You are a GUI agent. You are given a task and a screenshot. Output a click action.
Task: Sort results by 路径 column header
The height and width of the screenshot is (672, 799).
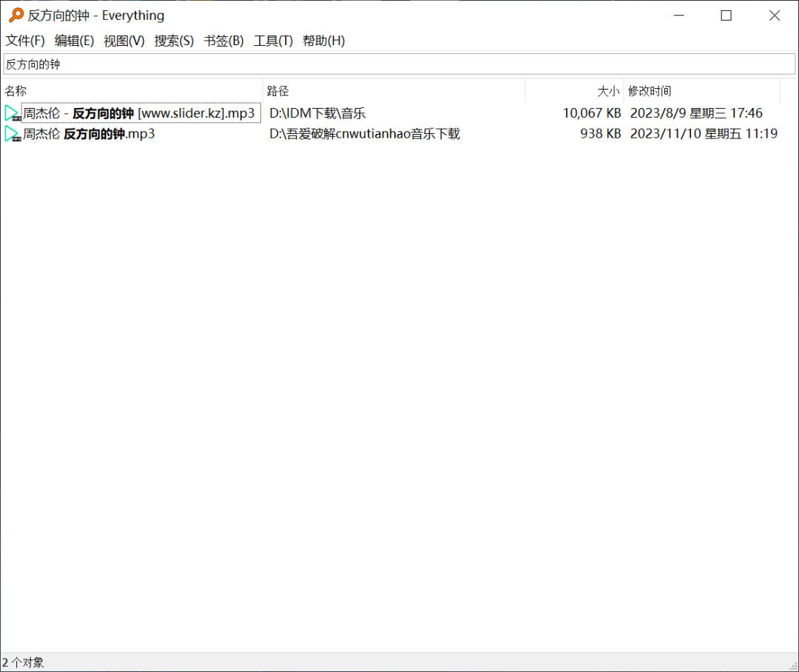[x=394, y=91]
